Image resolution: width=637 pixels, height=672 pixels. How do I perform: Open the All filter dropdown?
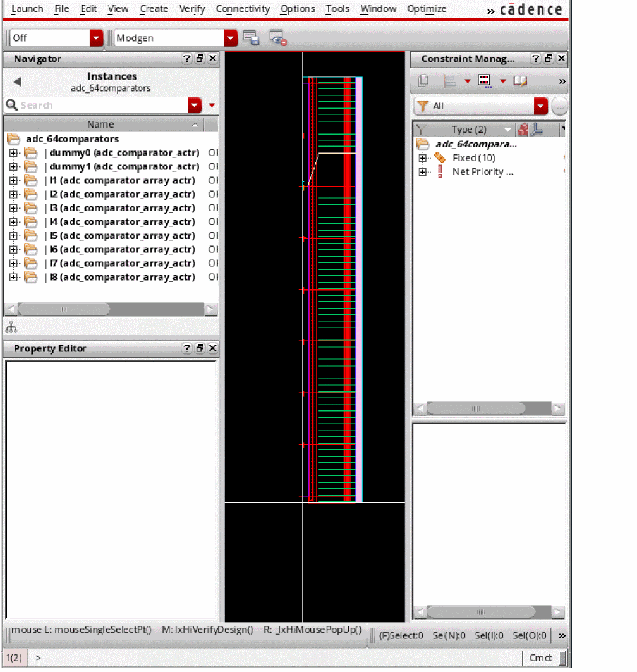(540, 106)
